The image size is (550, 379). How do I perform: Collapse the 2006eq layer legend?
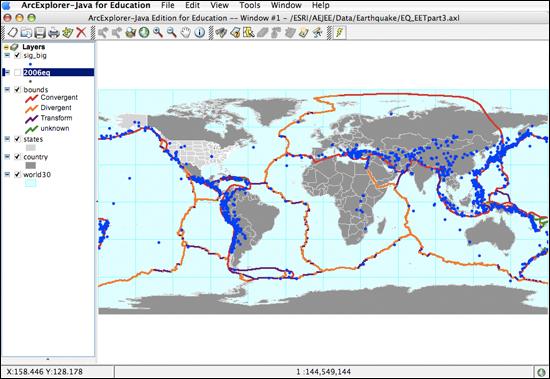point(7,72)
